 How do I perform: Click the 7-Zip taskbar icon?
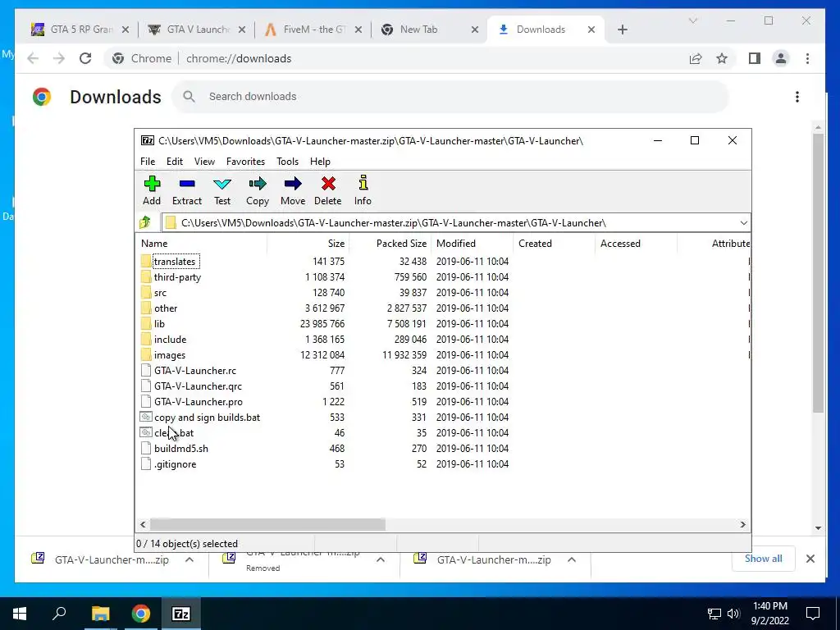pos(181,614)
